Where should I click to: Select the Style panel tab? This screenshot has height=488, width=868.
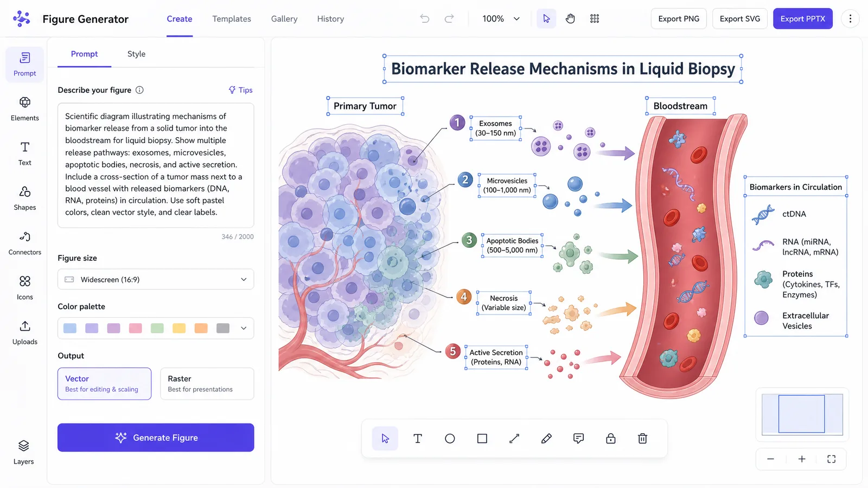136,54
